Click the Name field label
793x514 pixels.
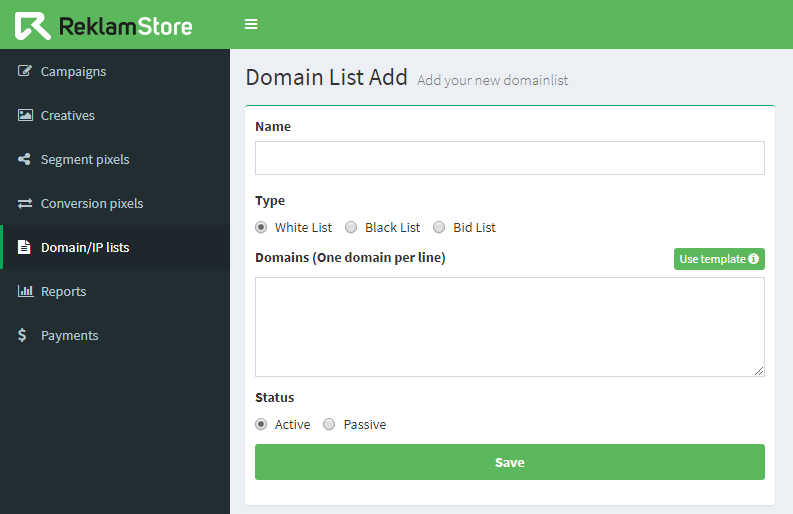273,126
